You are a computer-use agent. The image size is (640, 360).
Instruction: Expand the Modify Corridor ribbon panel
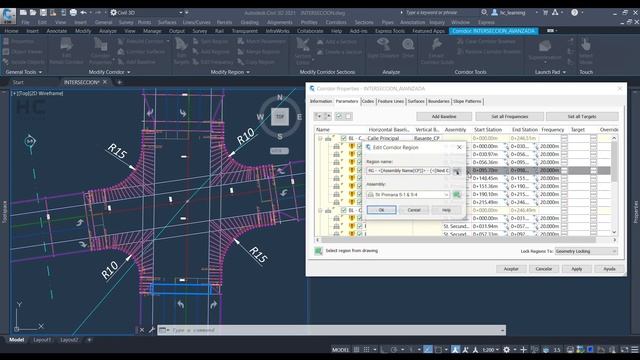(109, 72)
